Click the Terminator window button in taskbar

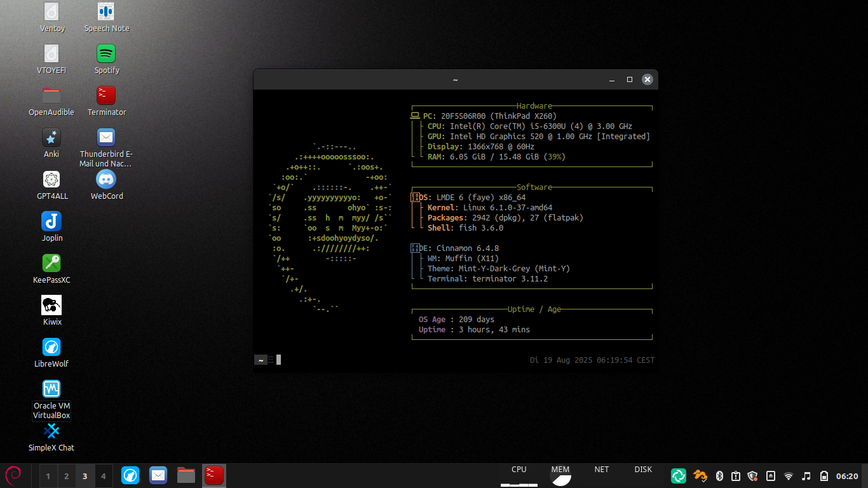pos(214,475)
